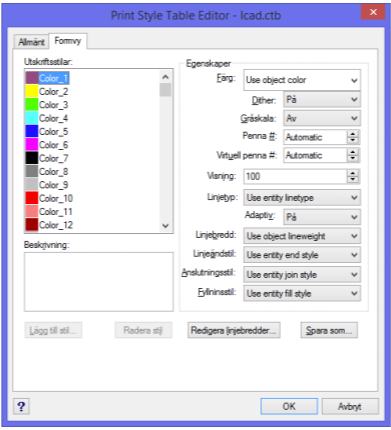391x430 pixels.
Task: Confirm with the OK button
Action: (289, 406)
